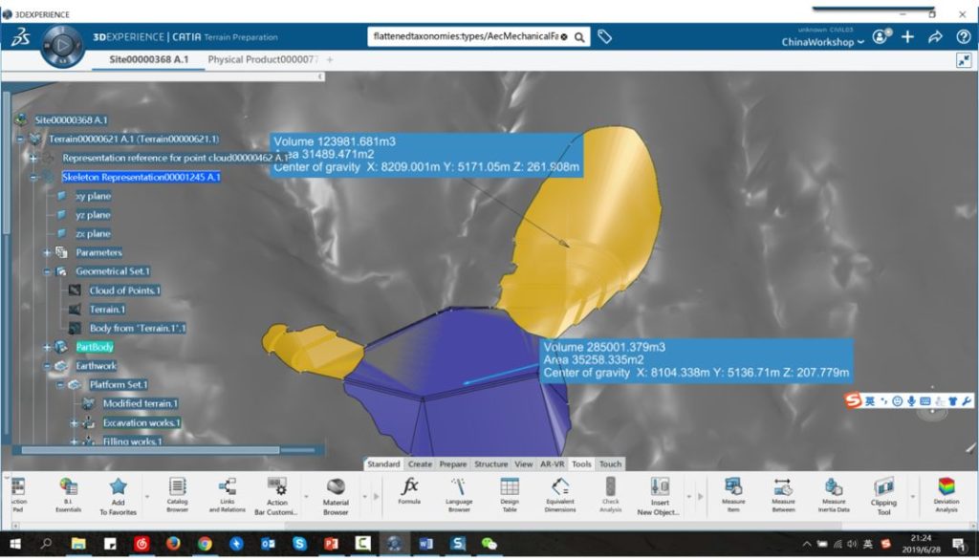Select the Measure Inertia Data tool
The height and width of the screenshot is (560, 979).
[833, 492]
